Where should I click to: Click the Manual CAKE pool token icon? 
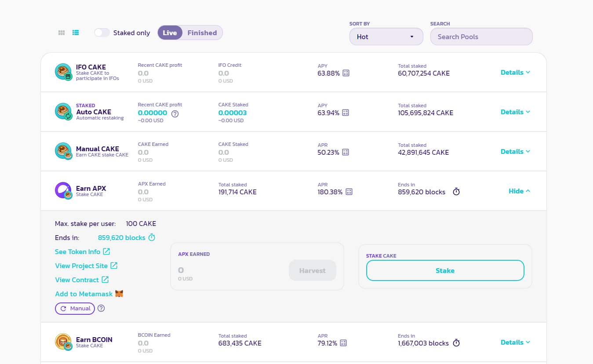pyautogui.click(x=63, y=151)
